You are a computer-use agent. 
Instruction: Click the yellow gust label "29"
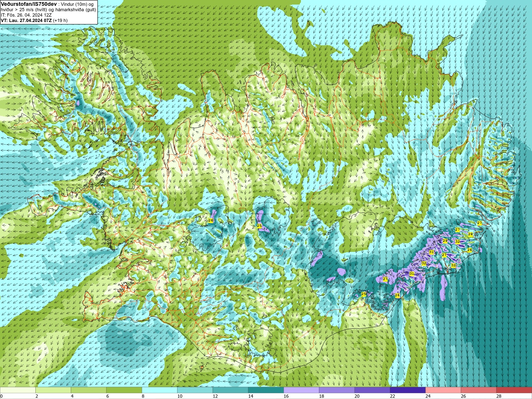(x=445, y=241)
